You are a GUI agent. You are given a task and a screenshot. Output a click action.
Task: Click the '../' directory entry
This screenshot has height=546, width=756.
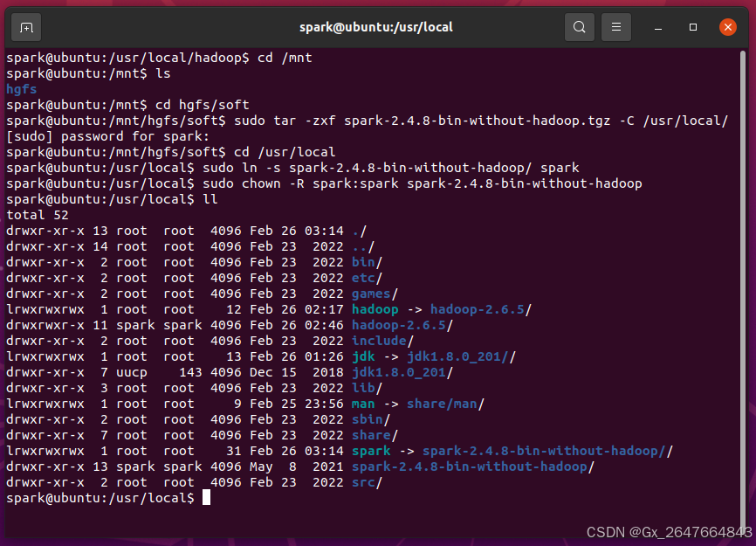click(363, 246)
